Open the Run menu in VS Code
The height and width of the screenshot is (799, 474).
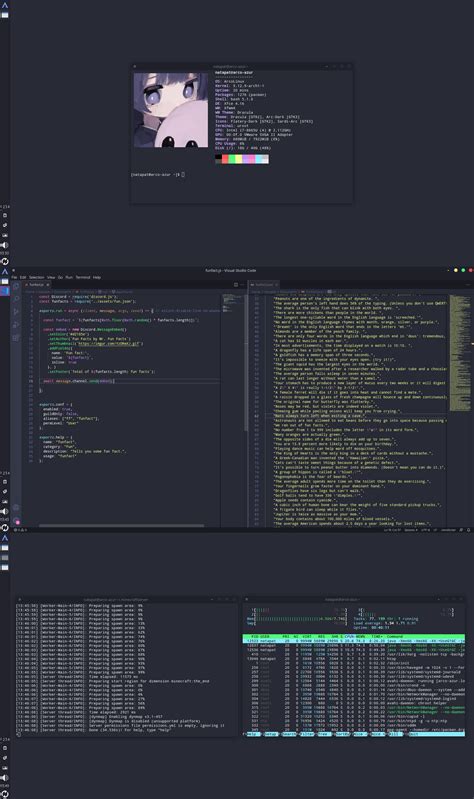tap(69, 278)
